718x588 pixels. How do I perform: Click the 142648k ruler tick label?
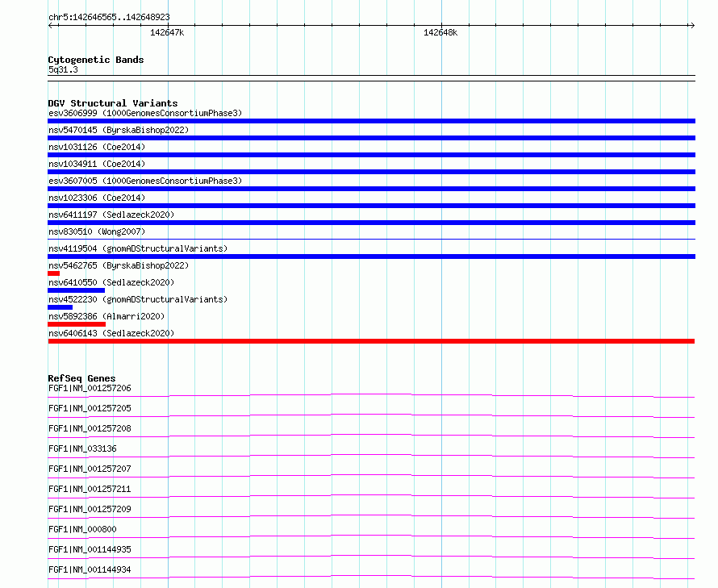click(x=440, y=32)
